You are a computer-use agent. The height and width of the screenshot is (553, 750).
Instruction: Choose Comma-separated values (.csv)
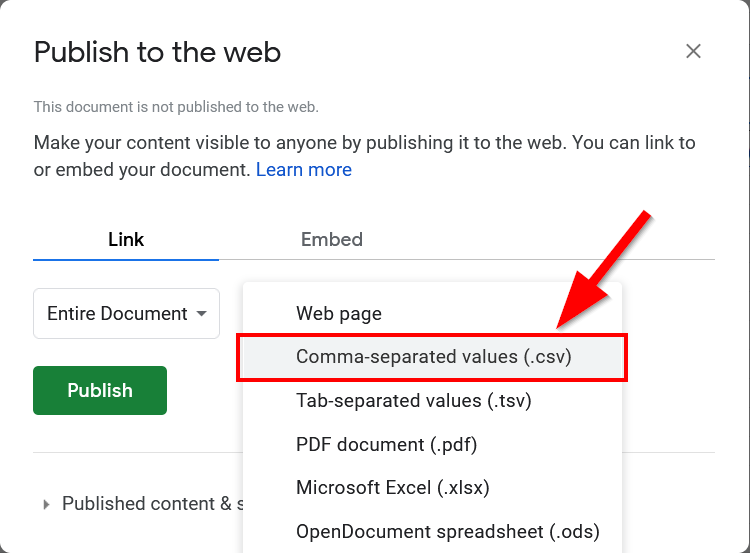pyautogui.click(x=433, y=357)
